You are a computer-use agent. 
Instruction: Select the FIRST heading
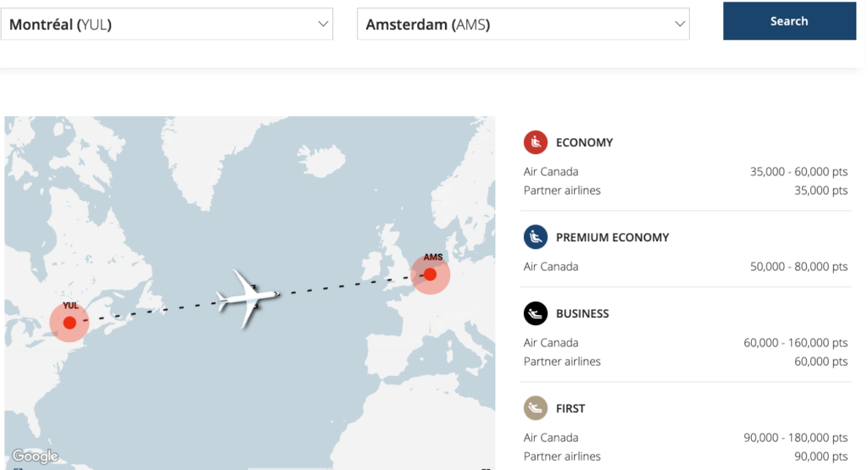pos(570,408)
